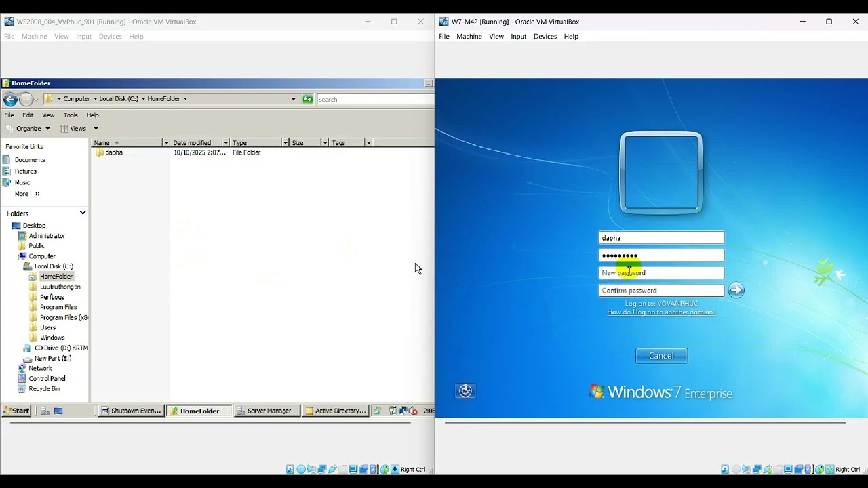The height and width of the screenshot is (488, 868).
Task: Click the Server Manager quick launch icon
Action: click(45, 411)
